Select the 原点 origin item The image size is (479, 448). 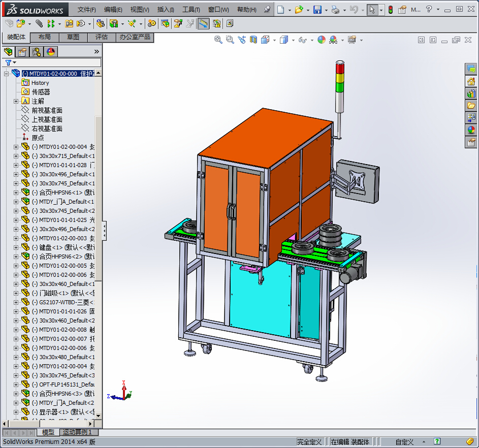[x=38, y=138]
